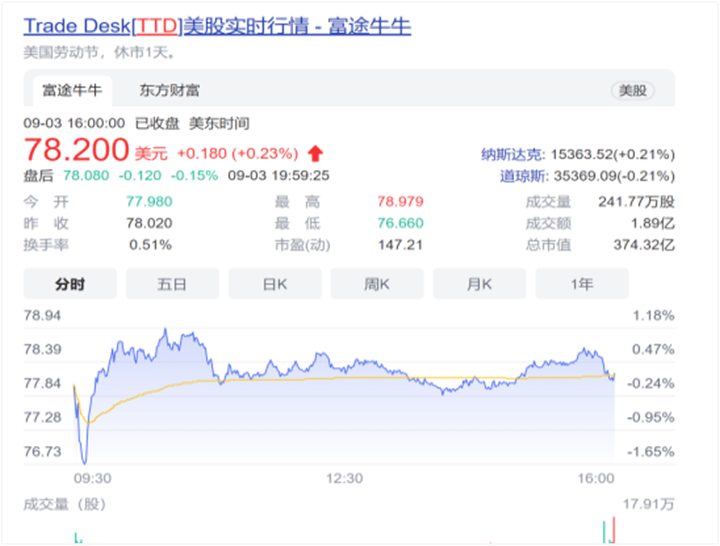This screenshot has height=546, width=720.
Task: Switch to the 富途牛牛 data source tab
Action: click(x=72, y=90)
